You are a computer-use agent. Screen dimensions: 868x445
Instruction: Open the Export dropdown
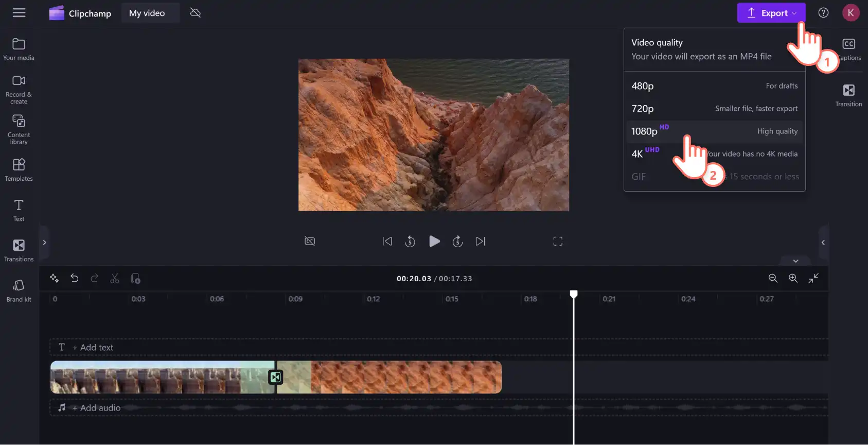click(771, 13)
